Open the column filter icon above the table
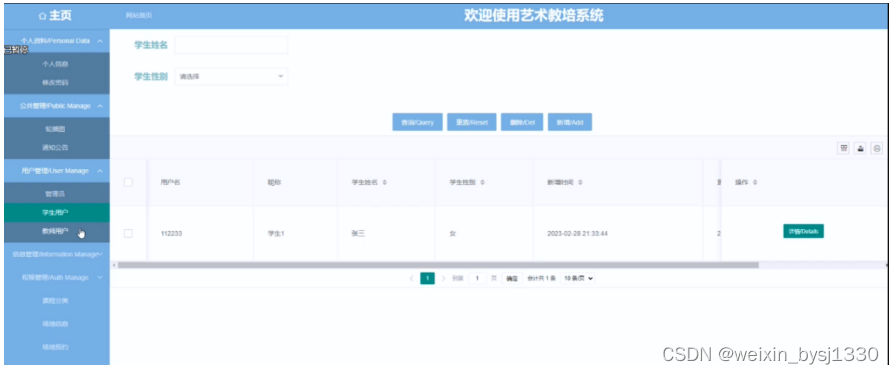Image resolution: width=894 pixels, height=374 pixels. tap(843, 148)
